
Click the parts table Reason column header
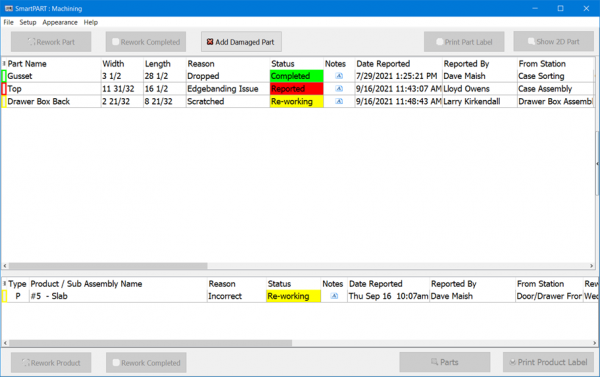click(x=228, y=64)
